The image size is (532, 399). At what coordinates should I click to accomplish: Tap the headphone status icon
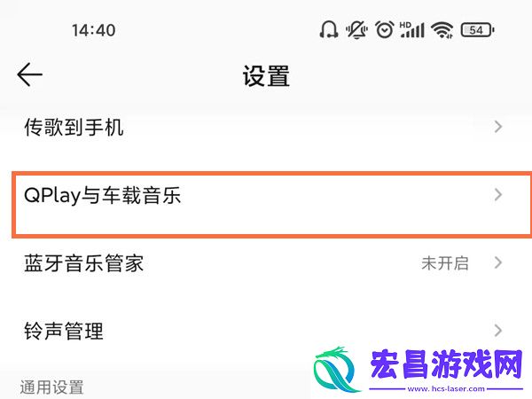pyautogui.click(x=328, y=30)
